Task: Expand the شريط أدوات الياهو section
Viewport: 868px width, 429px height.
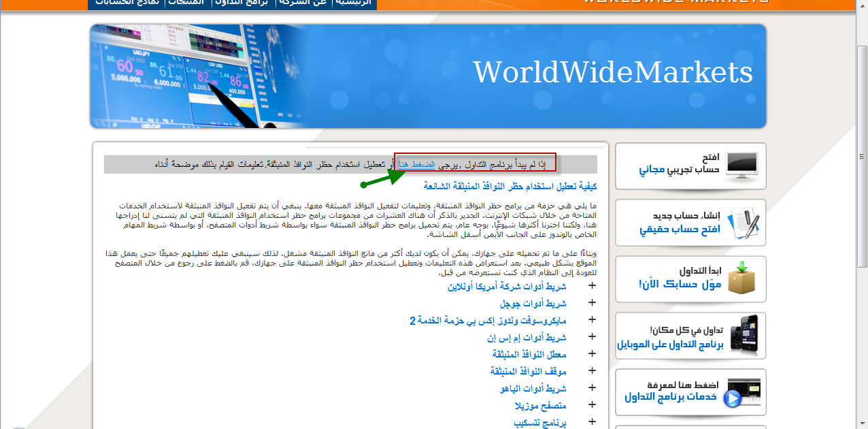Action: tap(592, 388)
